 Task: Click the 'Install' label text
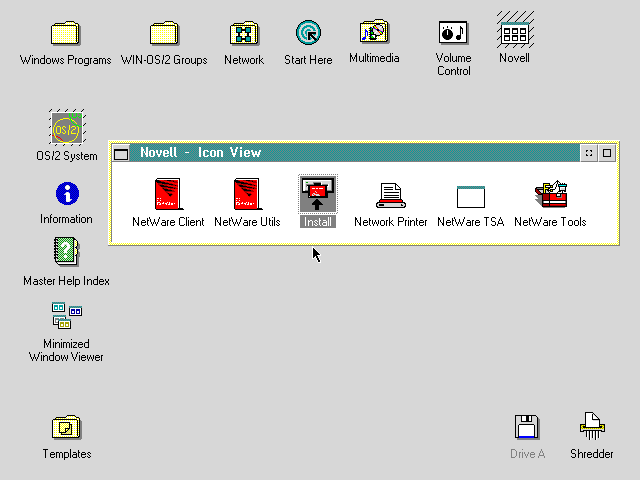point(318,222)
